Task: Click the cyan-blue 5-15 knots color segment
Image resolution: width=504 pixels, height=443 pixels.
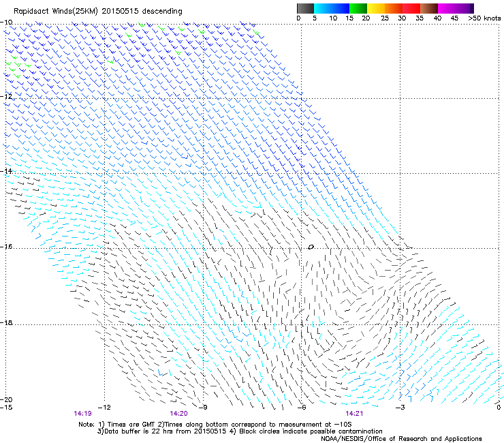Action: (332, 8)
